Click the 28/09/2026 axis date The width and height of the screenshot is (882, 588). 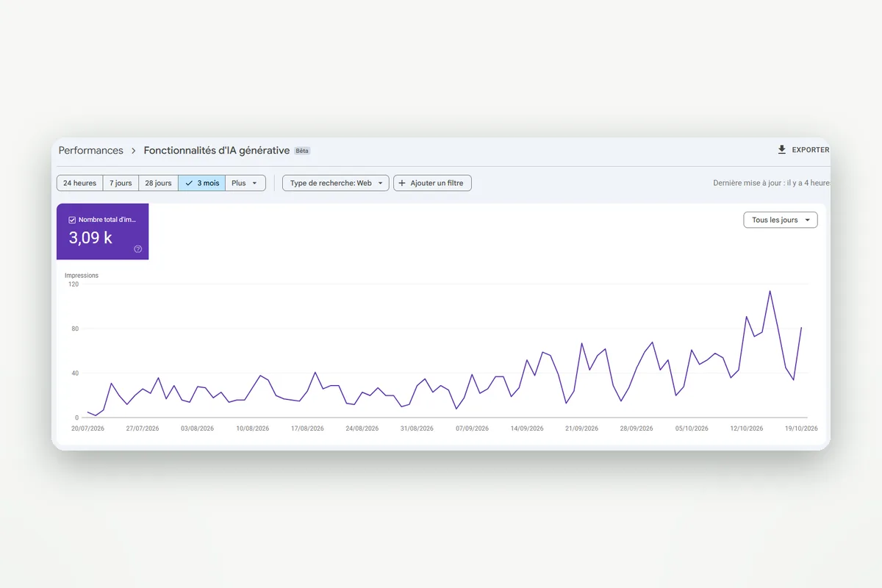(637, 429)
